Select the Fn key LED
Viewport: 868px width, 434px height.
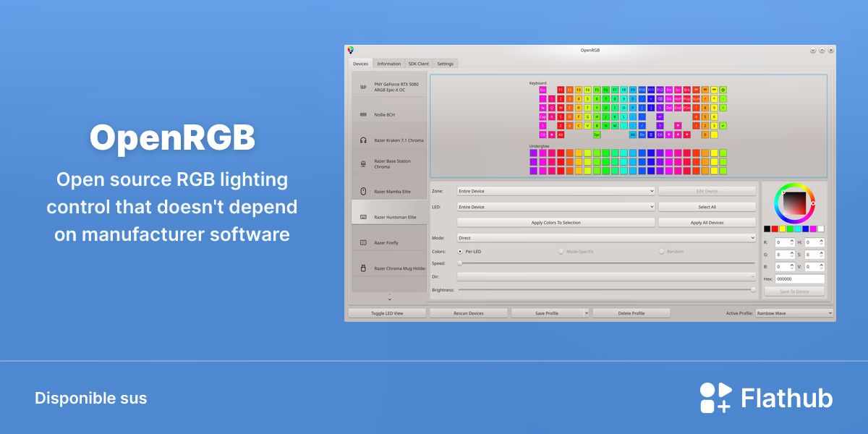click(x=642, y=135)
